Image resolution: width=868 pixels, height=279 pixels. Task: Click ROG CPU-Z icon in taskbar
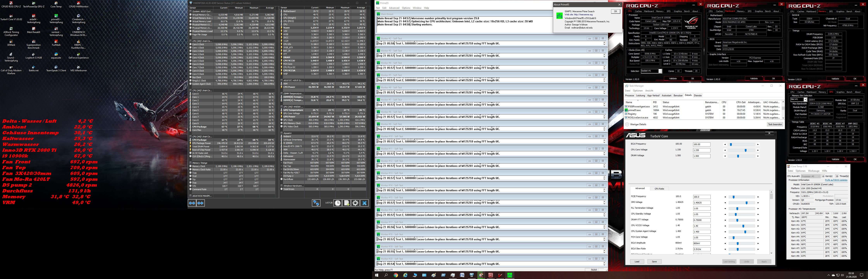click(491, 275)
